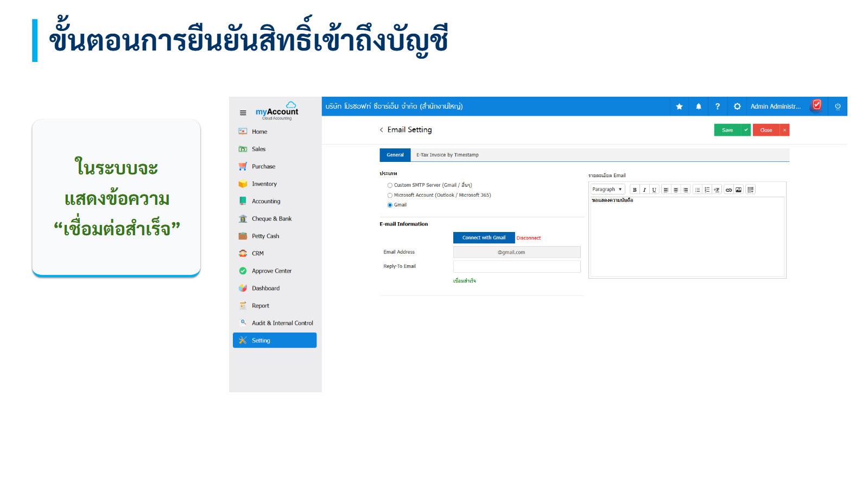Click the favorites star icon in header
This screenshot has height=489, width=868.
[679, 106]
